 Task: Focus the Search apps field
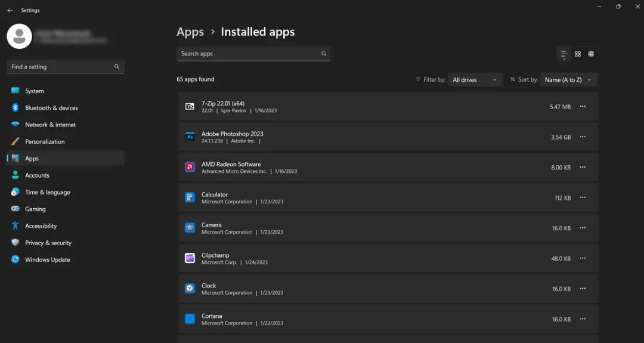point(253,54)
